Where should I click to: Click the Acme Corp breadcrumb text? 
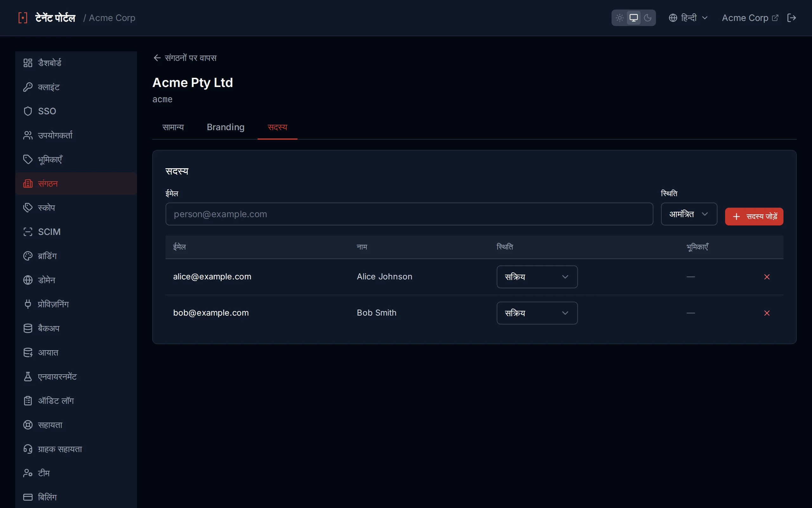pyautogui.click(x=112, y=18)
